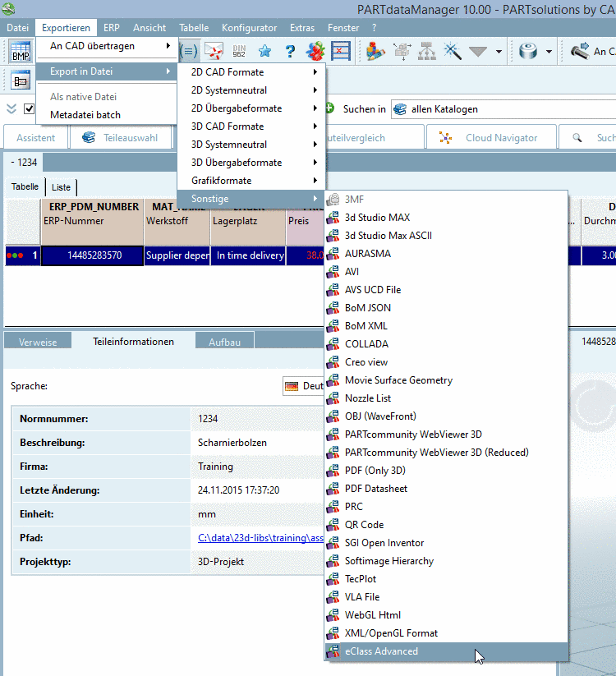Expand 'An CAD übertragen' submenu
This screenshot has width=616, height=676.
(107, 46)
